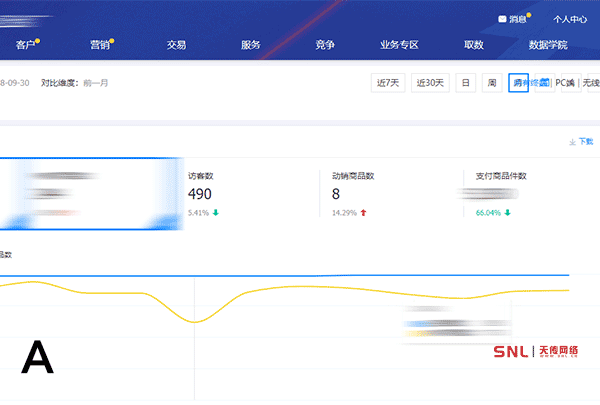Switch to the 竞争 section
This screenshot has width=600, height=405.
tap(324, 45)
